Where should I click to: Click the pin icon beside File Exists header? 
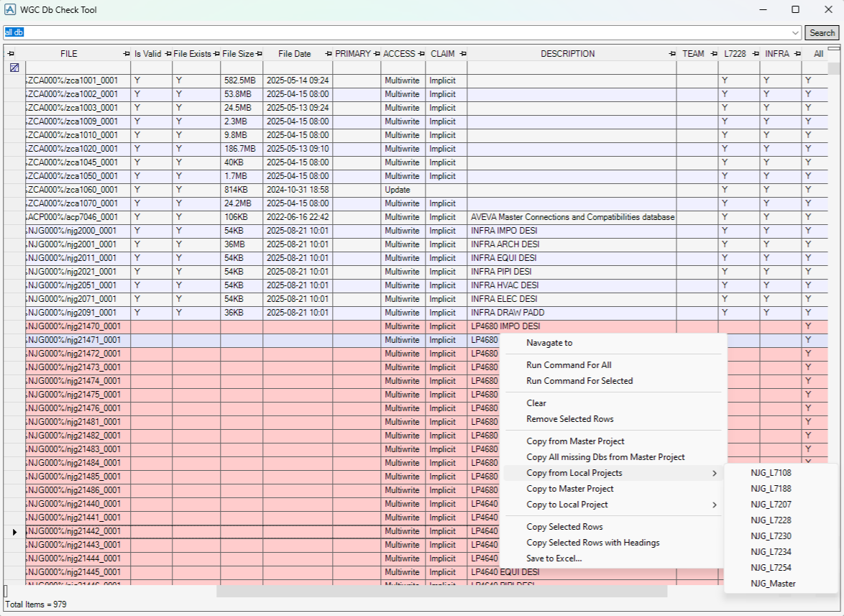pyautogui.click(x=216, y=54)
